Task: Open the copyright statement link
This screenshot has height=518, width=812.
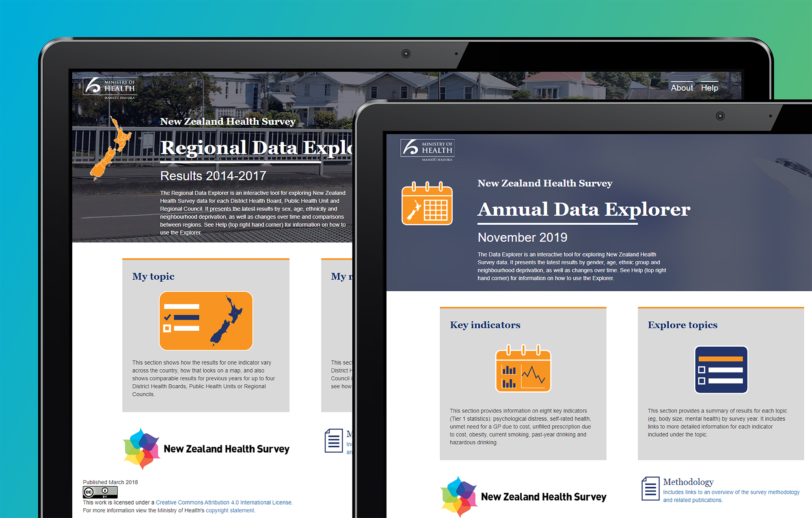Action: pyautogui.click(x=230, y=510)
